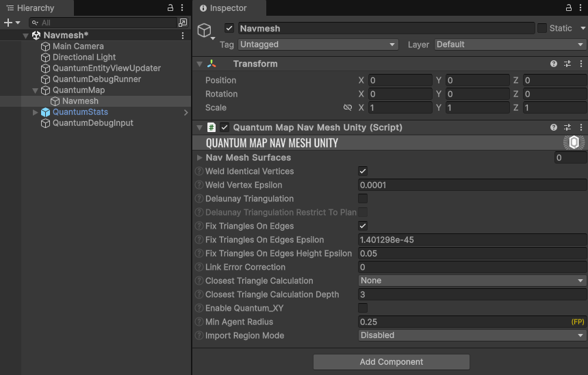Edit Position X field
This screenshot has height=375, width=588.
(400, 80)
